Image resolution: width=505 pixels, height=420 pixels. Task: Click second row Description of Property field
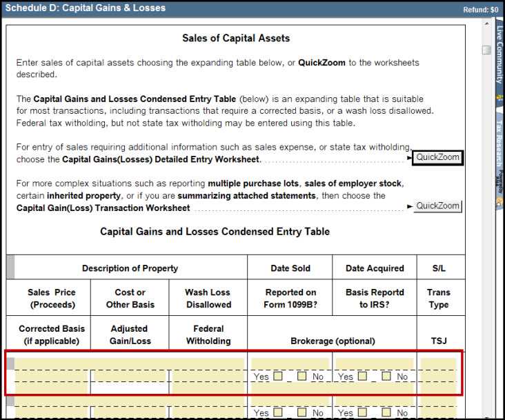click(130, 401)
